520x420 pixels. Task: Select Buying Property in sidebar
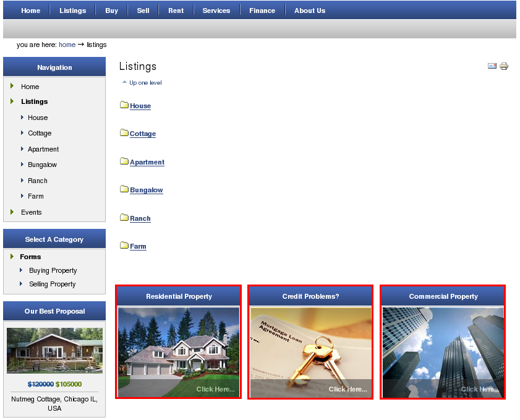pos(53,271)
